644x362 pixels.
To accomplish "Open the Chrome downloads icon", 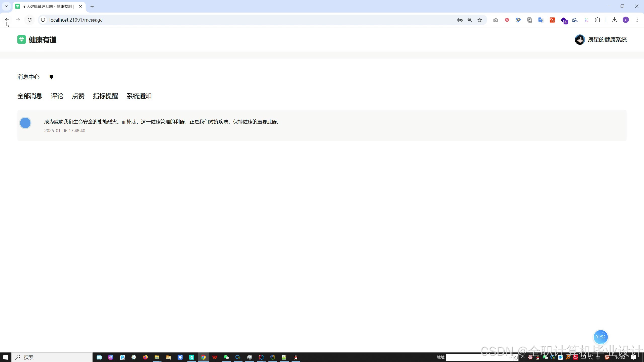I will pos(614,20).
